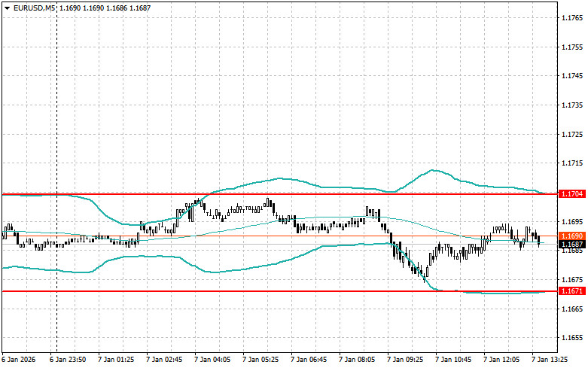Image resolution: width=588 pixels, height=368 pixels.
Task: Click the 7 Jan 10:45 time label
Action: [x=453, y=360]
